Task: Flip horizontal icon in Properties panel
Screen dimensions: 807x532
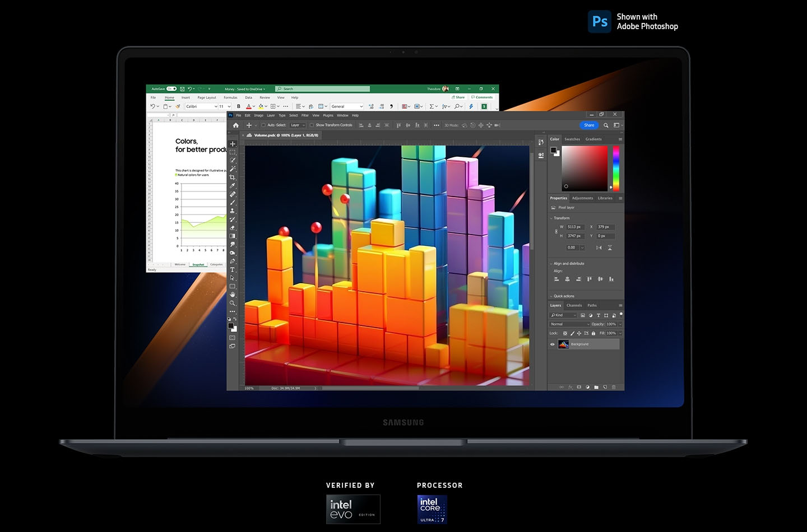Action: (x=599, y=248)
